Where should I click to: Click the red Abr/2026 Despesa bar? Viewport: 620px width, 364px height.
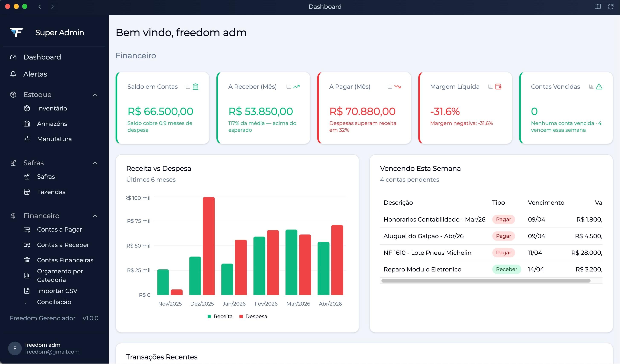pyautogui.click(x=337, y=260)
